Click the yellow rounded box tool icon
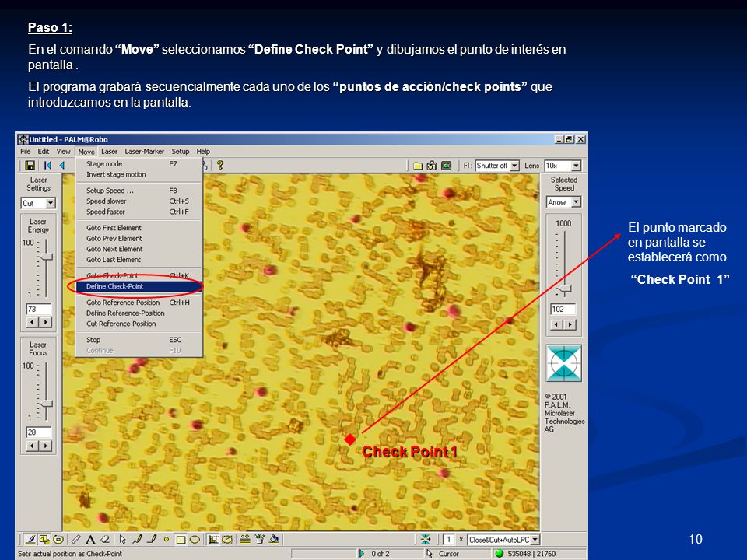Viewport: 747px width, 560px height. (x=227, y=540)
